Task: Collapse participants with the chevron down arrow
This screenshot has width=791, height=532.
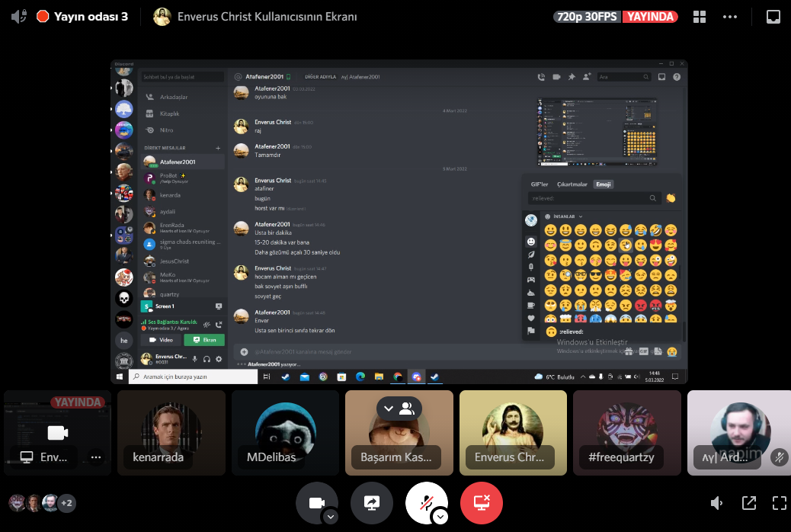Action: click(389, 409)
